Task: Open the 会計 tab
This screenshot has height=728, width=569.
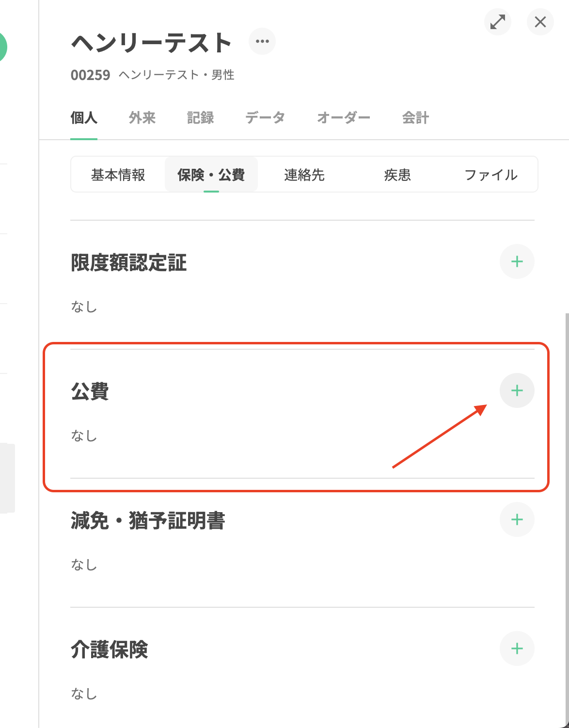Action: (415, 117)
